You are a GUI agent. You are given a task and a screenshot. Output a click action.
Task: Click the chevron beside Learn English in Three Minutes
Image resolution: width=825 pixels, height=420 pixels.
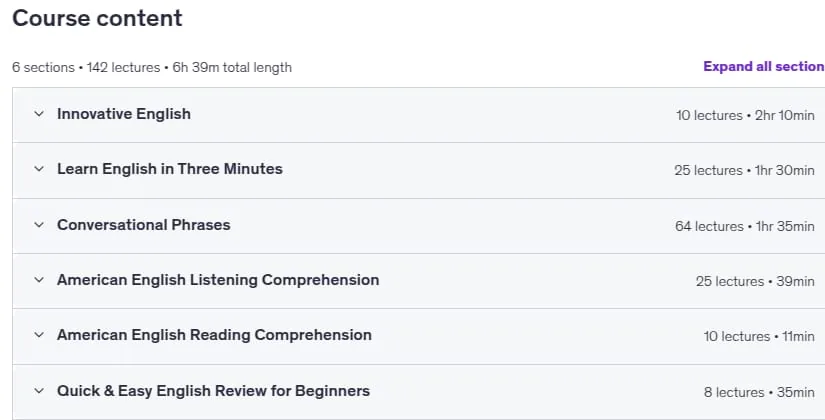(39, 169)
